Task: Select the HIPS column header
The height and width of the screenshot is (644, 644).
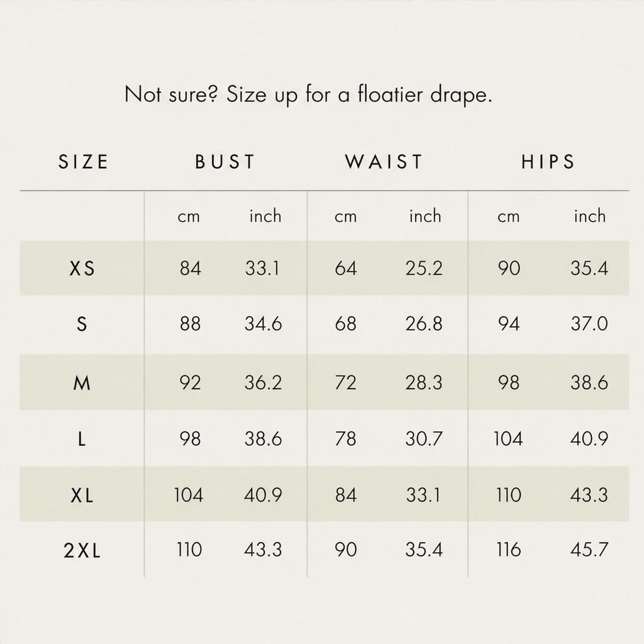Action: (548, 162)
